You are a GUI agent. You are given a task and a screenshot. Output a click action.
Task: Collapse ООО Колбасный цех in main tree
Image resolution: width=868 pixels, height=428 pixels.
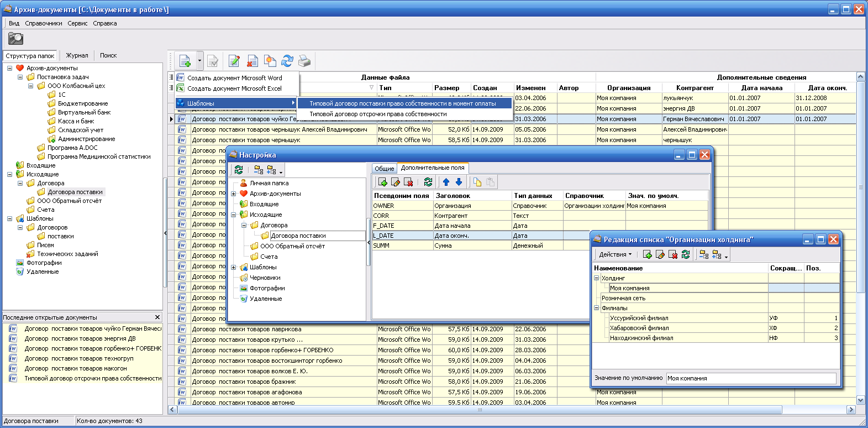31,86
